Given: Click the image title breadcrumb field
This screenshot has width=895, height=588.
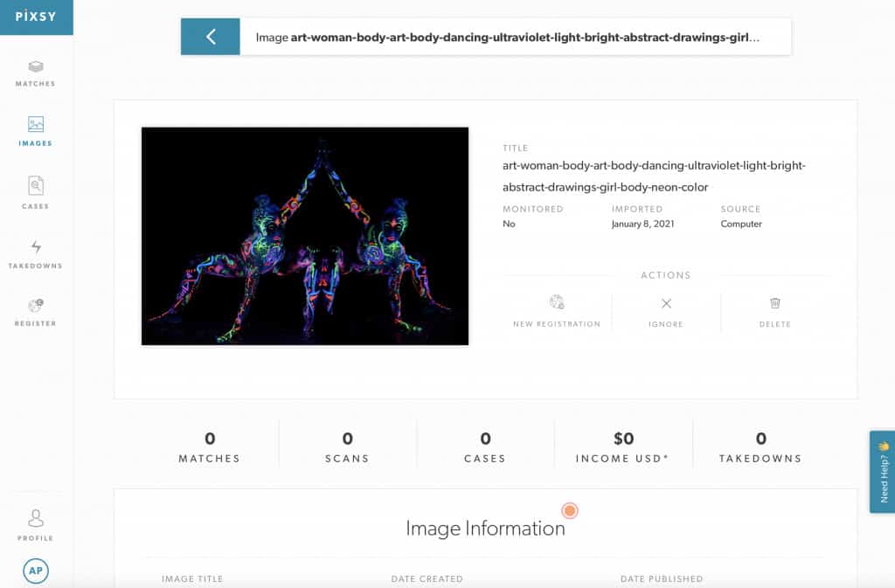Looking at the screenshot, I should click(516, 36).
